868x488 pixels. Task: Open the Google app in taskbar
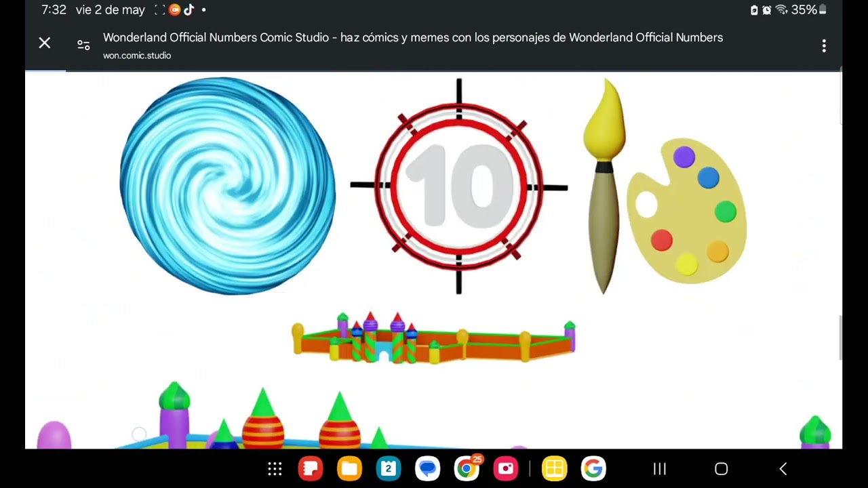coord(593,468)
